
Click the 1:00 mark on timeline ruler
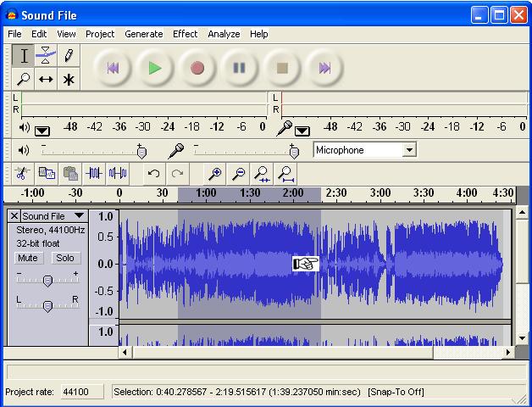coord(206,193)
